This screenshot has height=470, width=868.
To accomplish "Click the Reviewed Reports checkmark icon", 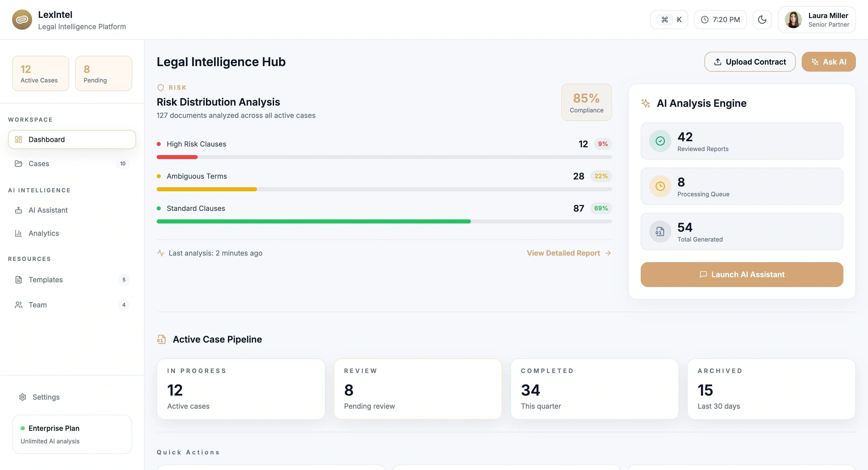I will (x=660, y=141).
